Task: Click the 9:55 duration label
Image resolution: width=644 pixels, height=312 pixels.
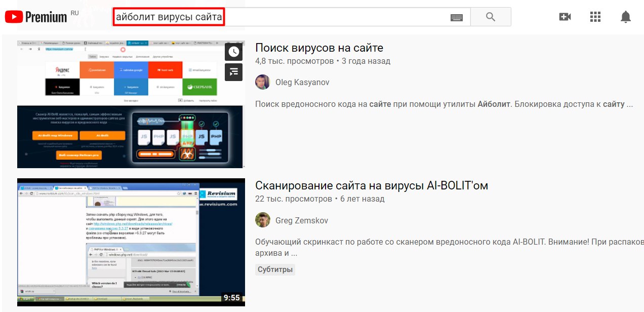Action: tap(231, 297)
